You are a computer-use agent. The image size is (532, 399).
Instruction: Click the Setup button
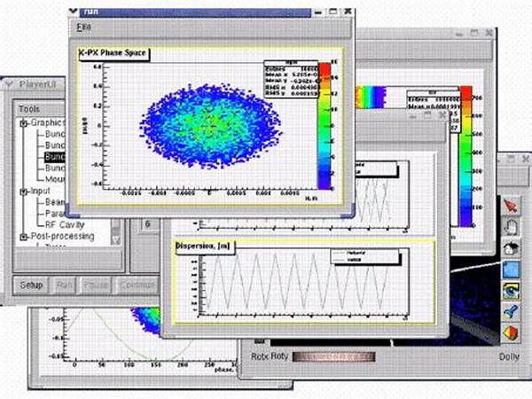[31, 285]
